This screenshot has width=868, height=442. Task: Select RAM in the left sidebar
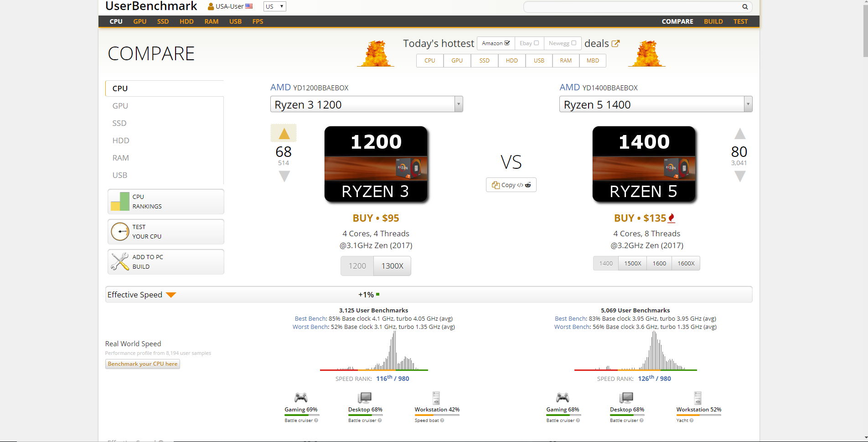click(120, 158)
